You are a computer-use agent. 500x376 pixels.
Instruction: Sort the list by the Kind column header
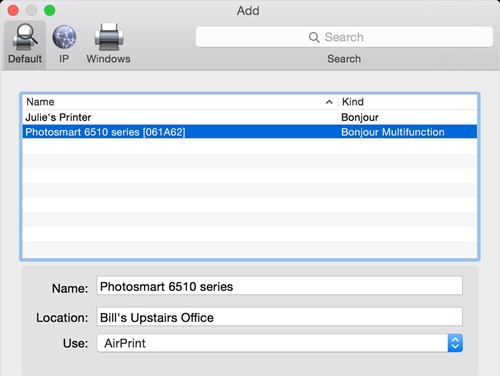408,102
